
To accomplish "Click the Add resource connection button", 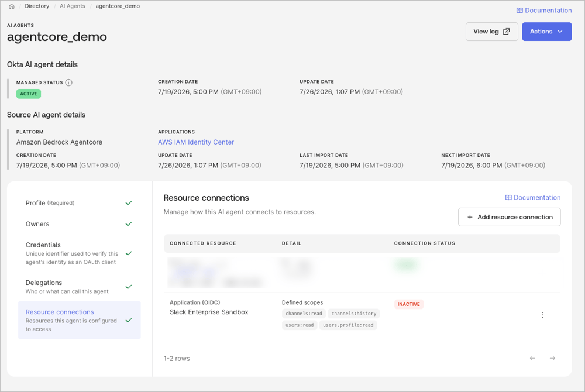I will tap(510, 217).
